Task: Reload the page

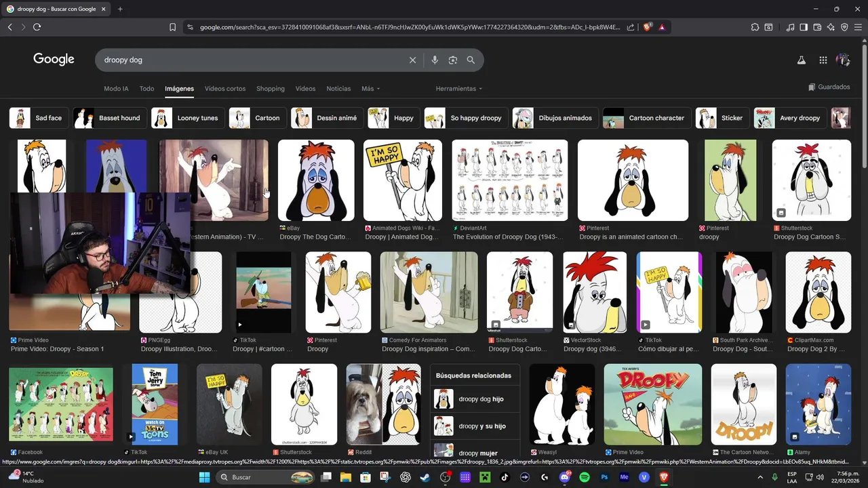Action: (37, 27)
